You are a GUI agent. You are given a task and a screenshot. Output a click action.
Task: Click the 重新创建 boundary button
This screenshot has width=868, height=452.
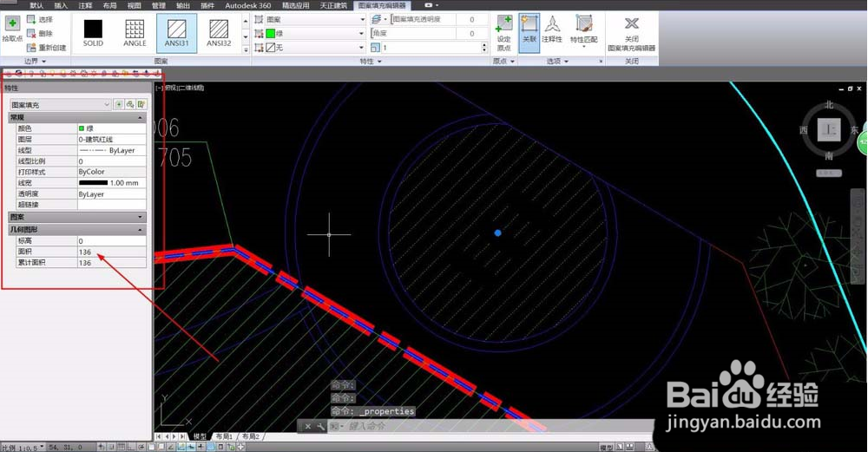(x=47, y=48)
